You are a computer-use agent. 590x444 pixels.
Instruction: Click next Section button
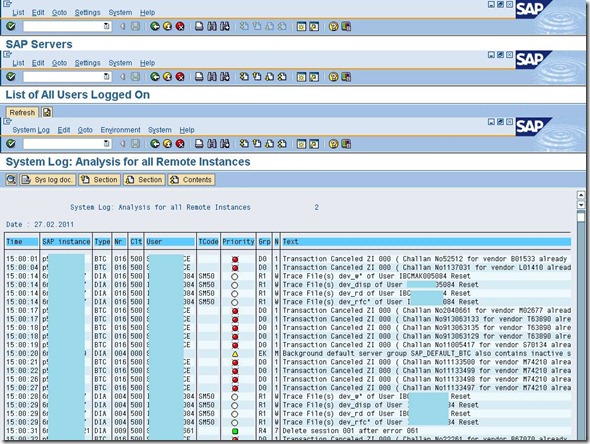(x=144, y=180)
